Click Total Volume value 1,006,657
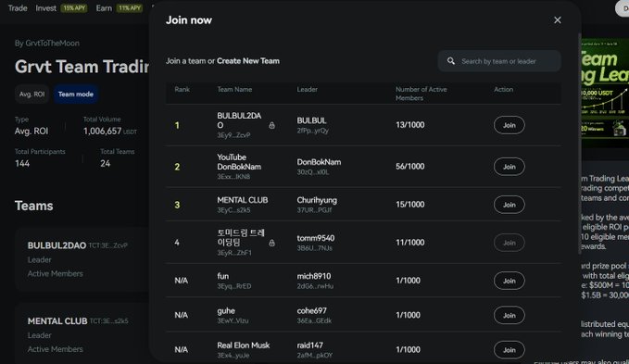 click(102, 132)
